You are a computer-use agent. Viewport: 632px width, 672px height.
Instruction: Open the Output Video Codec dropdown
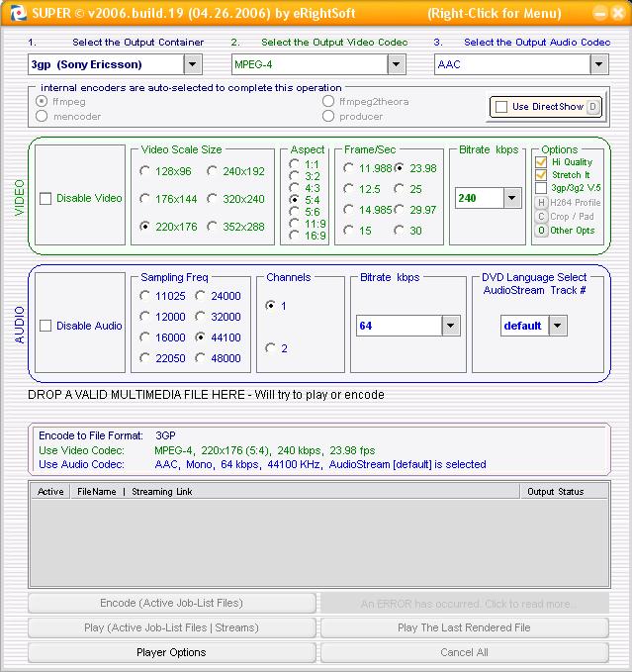pyautogui.click(x=396, y=64)
